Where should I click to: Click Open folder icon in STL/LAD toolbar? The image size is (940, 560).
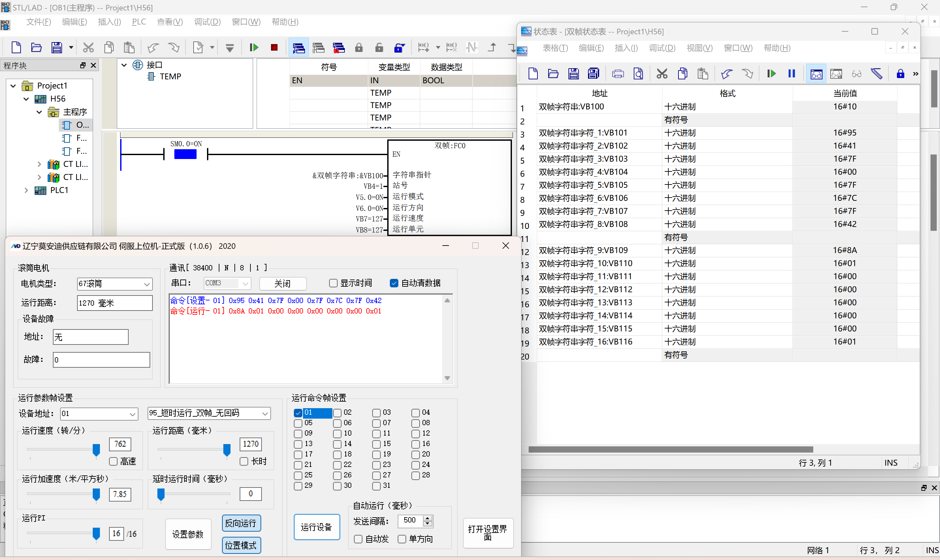(x=36, y=48)
